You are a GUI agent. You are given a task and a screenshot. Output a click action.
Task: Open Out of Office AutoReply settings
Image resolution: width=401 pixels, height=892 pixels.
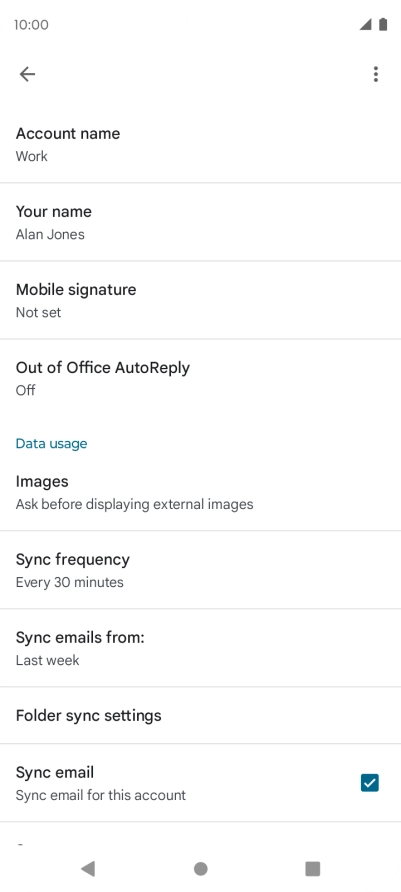tap(200, 378)
